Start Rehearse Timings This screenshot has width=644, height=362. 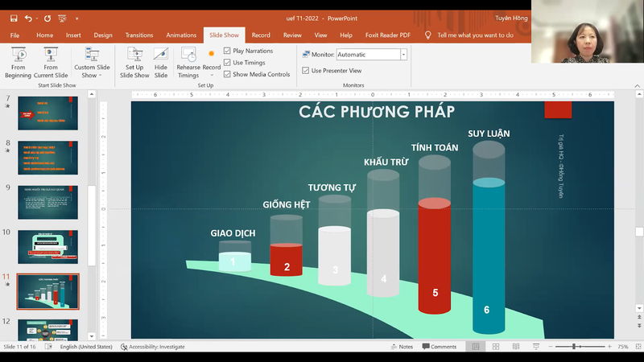(188, 61)
